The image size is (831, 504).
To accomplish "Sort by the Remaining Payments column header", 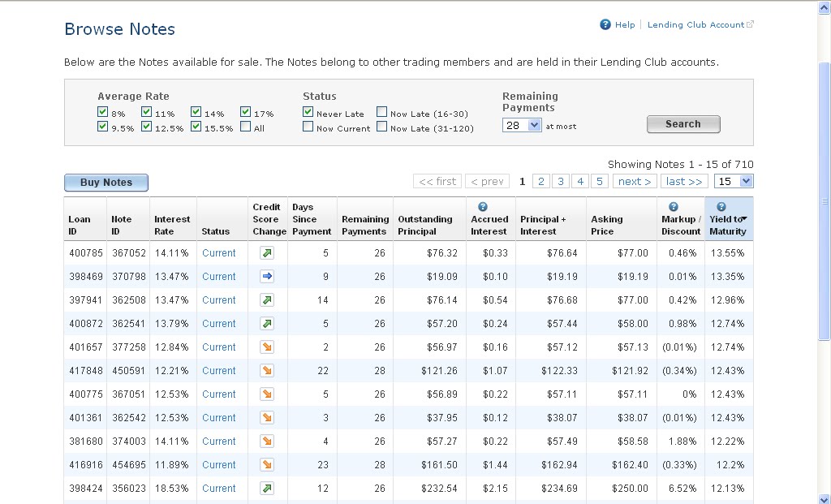I will coord(365,226).
